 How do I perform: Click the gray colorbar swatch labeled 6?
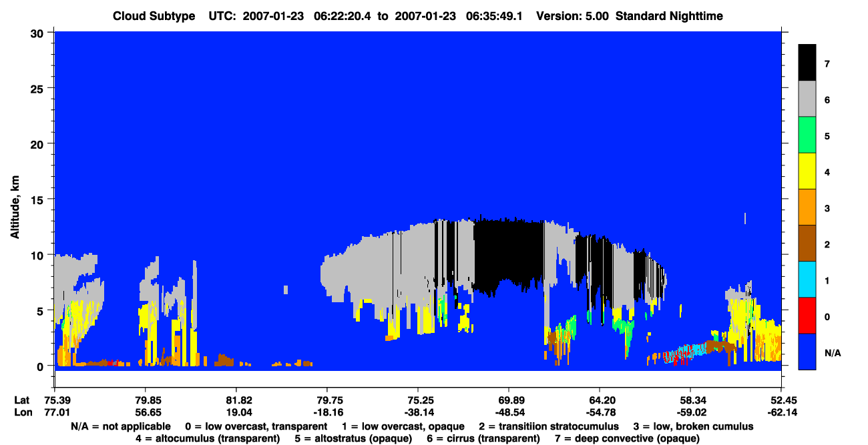click(807, 99)
